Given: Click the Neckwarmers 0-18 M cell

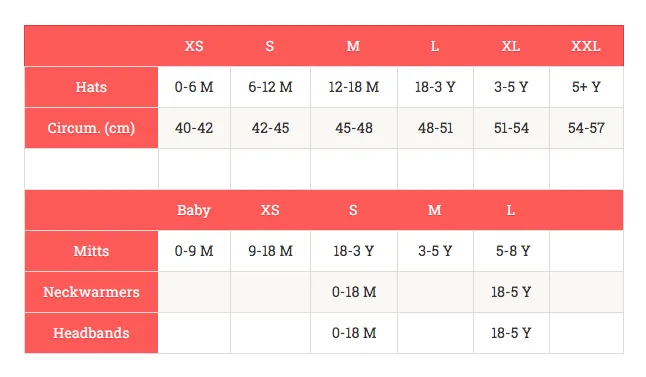Looking at the screenshot, I should tap(354, 292).
